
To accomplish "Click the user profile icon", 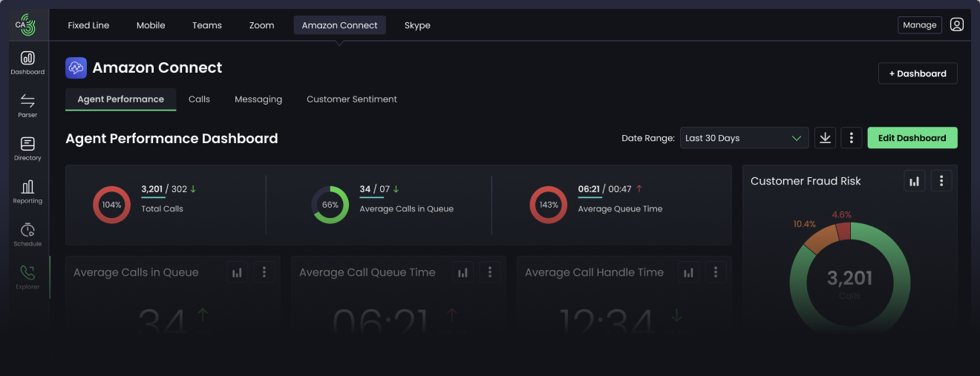I will [x=957, y=24].
